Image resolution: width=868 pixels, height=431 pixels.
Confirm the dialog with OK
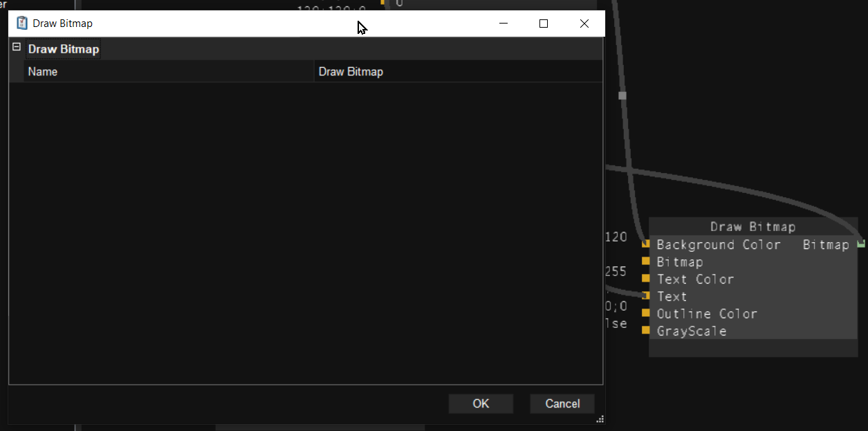(x=481, y=404)
